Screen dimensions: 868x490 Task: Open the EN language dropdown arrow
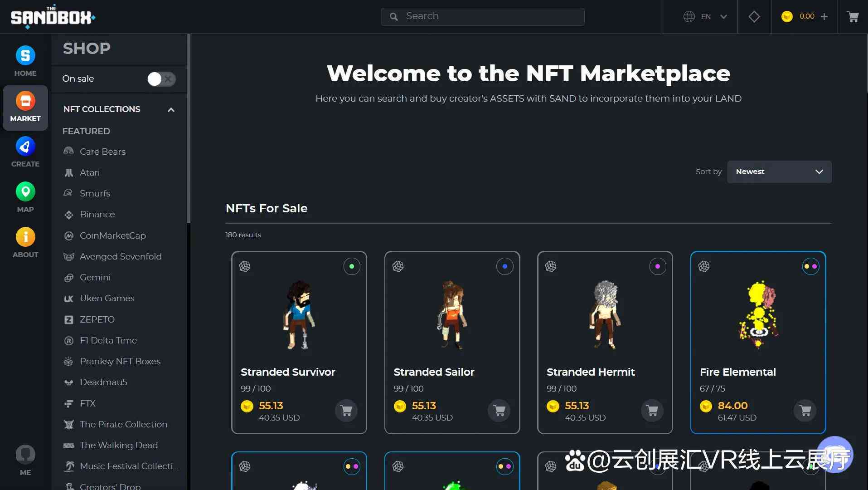click(723, 17)
